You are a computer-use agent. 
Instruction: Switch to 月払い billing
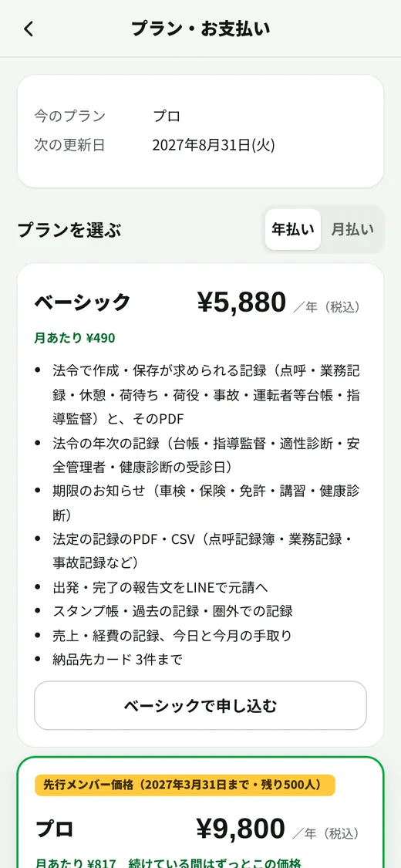(352, 229)
